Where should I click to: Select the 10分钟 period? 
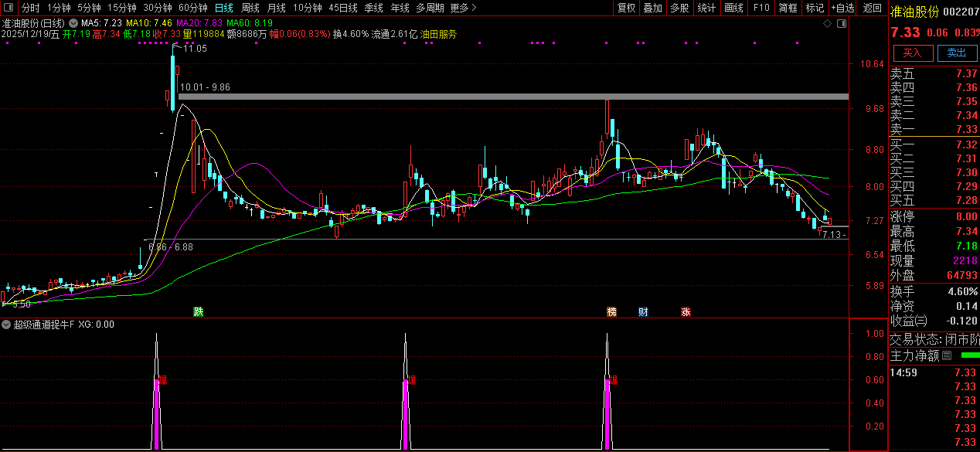307,8
